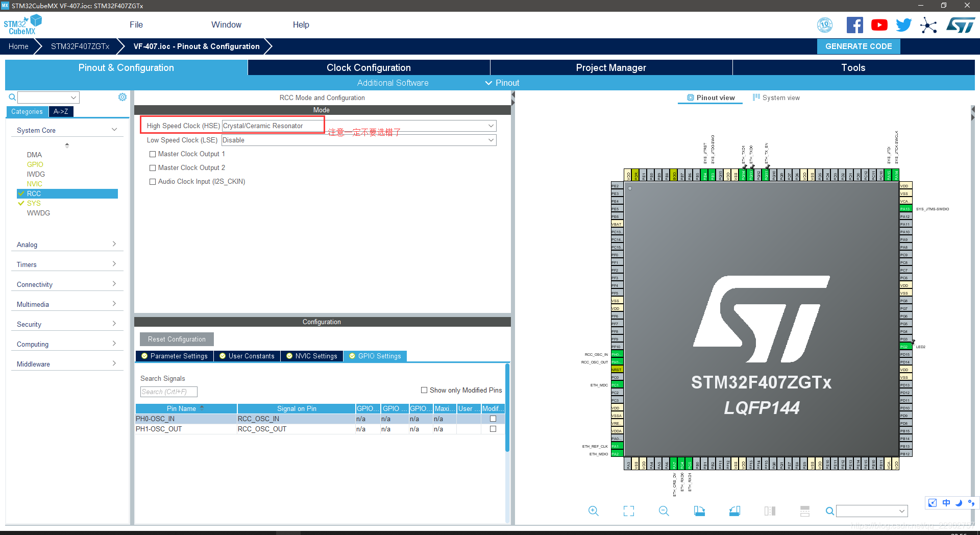The height and width of the screenshot is (535, 980).
Task: Open the category search combo box
Action: 48,97
